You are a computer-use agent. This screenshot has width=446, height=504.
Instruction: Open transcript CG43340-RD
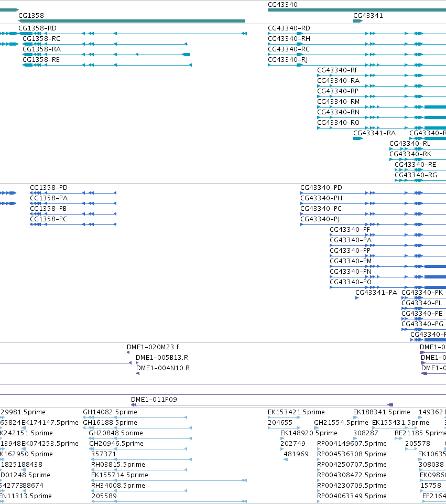coord(289,28)
